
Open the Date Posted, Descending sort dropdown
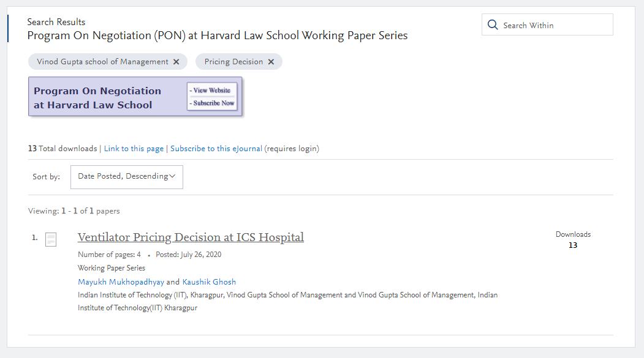pyautogui.click(x=126, y=177)
